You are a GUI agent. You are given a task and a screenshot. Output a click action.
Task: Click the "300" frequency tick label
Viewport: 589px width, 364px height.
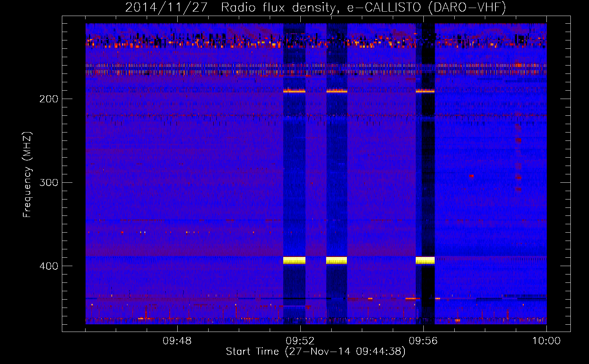(49, 182)
